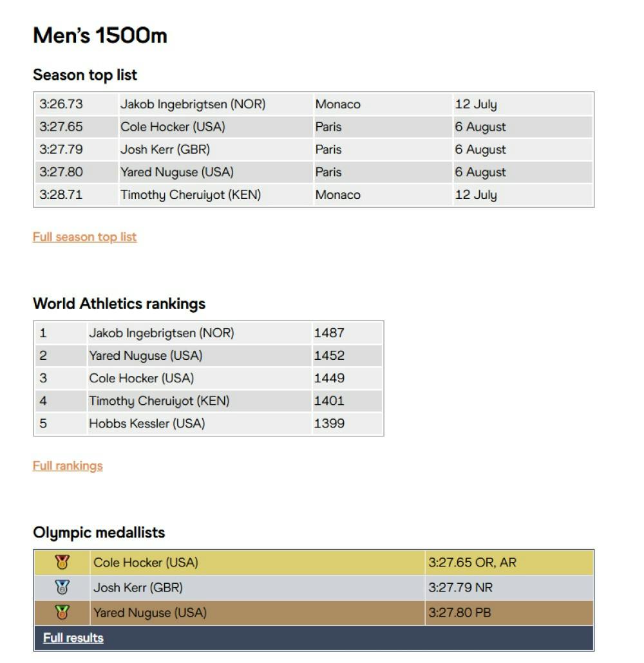Click Yared Nuguse's 3:27.80 PB result
This screenshot has height=663, width=644.
[x=460, y=613]
